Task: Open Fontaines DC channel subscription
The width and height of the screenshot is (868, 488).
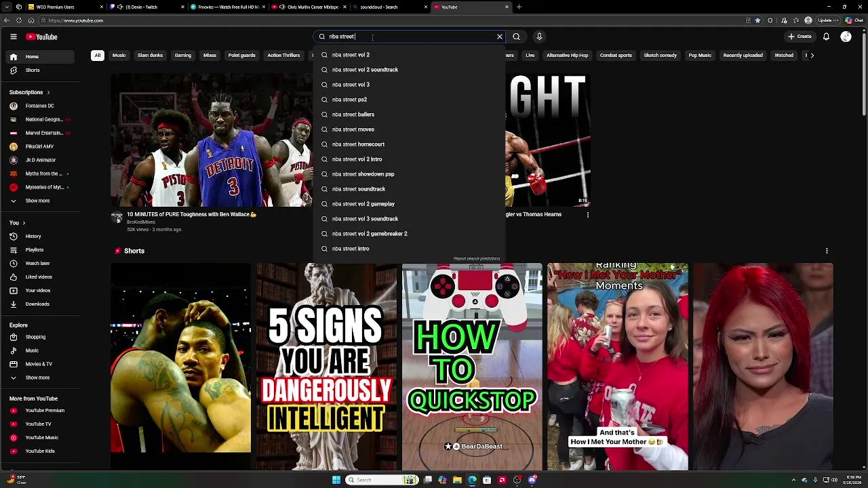Action: point(40,106)
